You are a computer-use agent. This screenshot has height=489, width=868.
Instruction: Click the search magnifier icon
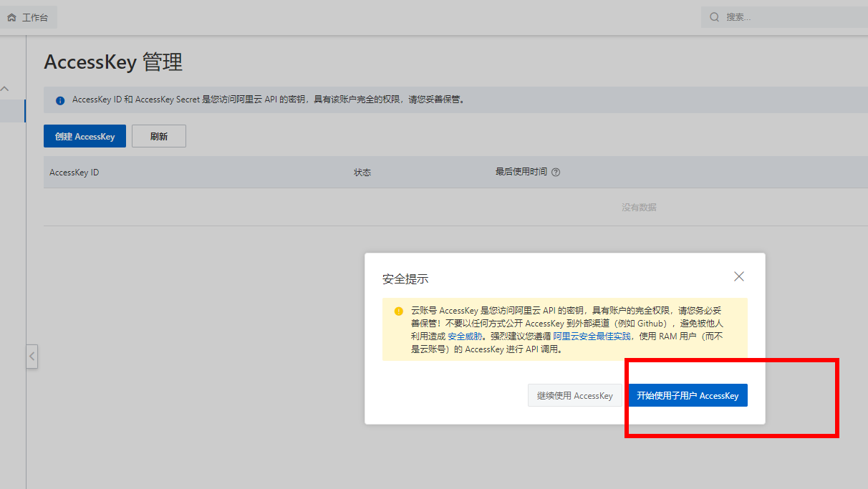tap(714, 16)
